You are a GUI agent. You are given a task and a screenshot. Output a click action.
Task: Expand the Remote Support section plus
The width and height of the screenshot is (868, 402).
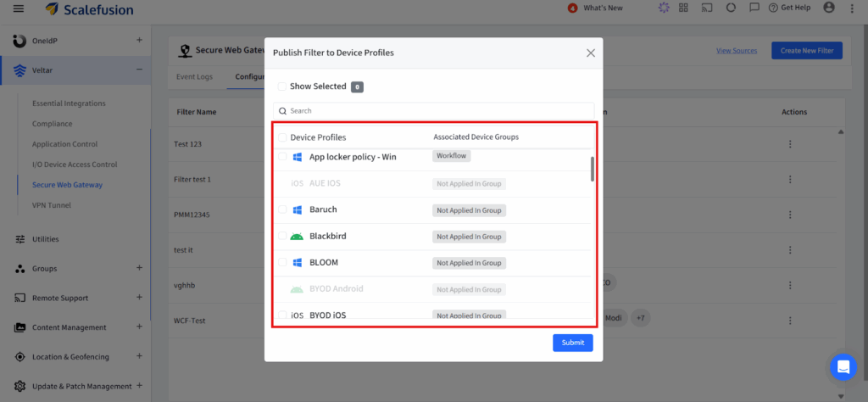tap(140, 297)
